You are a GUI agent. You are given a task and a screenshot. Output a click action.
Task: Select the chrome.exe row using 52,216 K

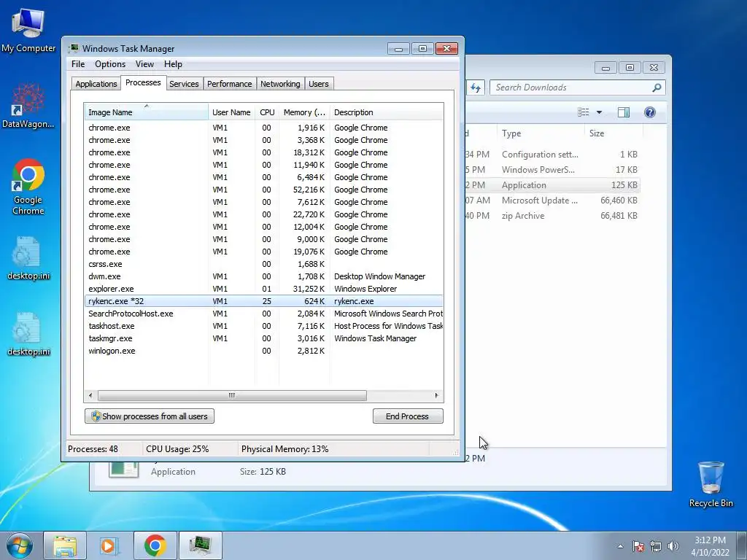[263, 190]
